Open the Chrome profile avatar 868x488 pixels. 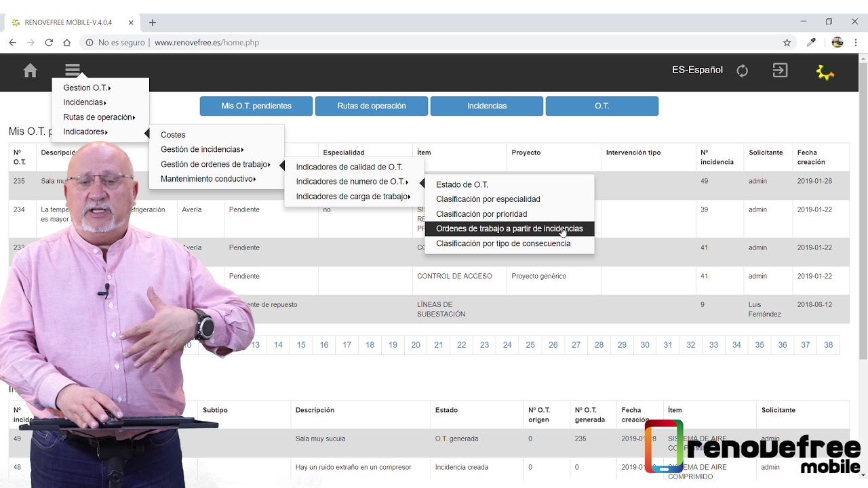point(837,42)
